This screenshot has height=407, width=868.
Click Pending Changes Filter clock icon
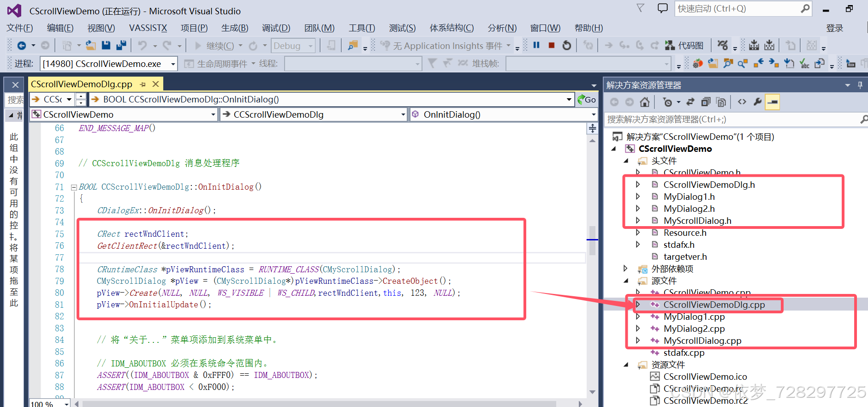(x=667, y=102)
